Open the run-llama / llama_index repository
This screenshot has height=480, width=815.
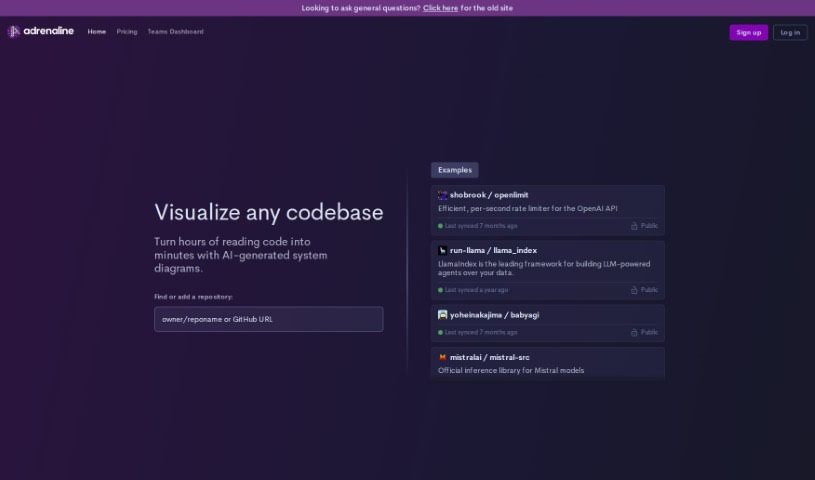548,270
